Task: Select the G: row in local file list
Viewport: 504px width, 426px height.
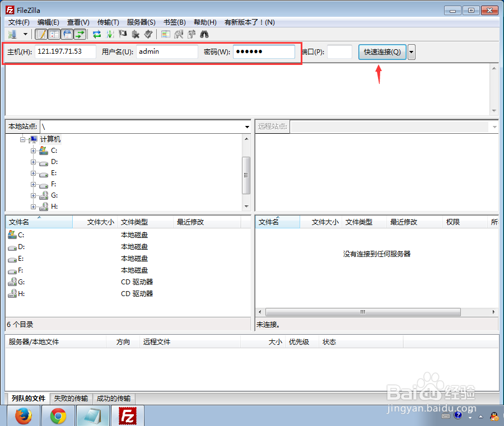Action: click(128, 282)
